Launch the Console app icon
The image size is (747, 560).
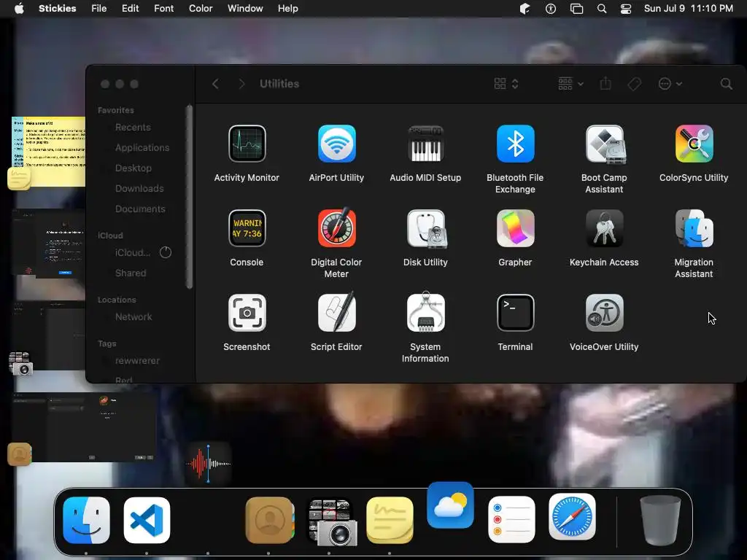pos(247,228)
